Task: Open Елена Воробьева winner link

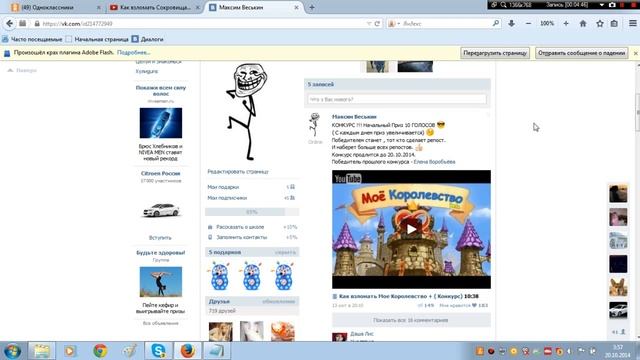Action: 434,162
